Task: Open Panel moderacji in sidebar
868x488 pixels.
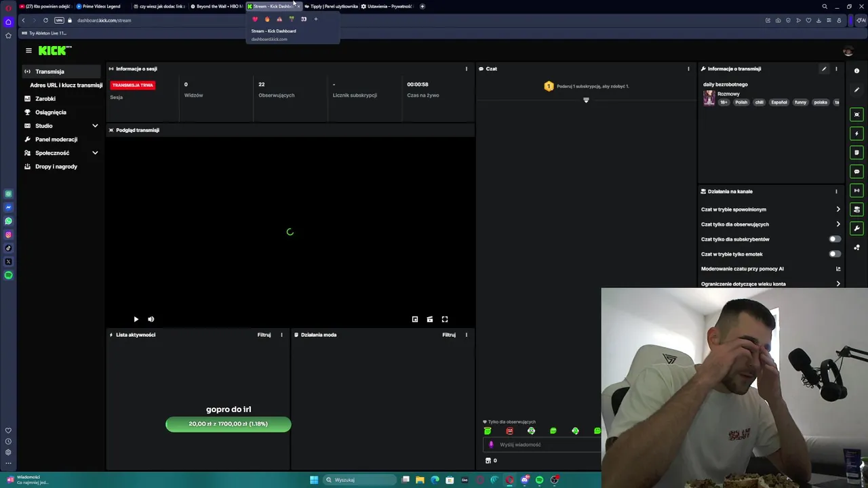Action: (56, 140)
